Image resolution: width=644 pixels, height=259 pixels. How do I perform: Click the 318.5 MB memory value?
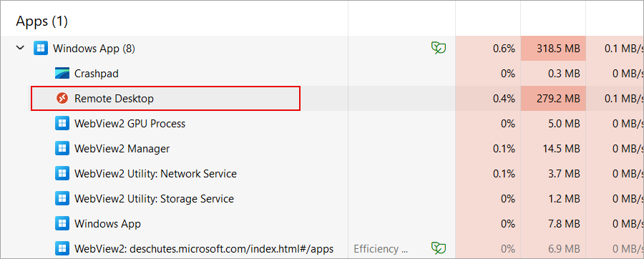(558, 49)
